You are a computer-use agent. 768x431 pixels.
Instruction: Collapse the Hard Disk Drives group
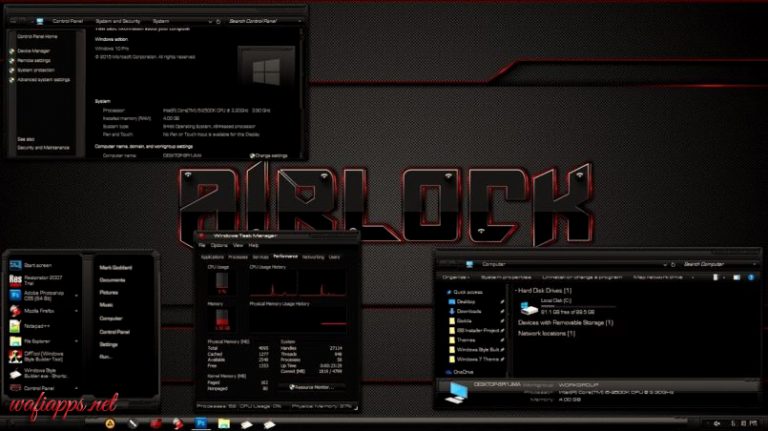[x=516, y=290]
